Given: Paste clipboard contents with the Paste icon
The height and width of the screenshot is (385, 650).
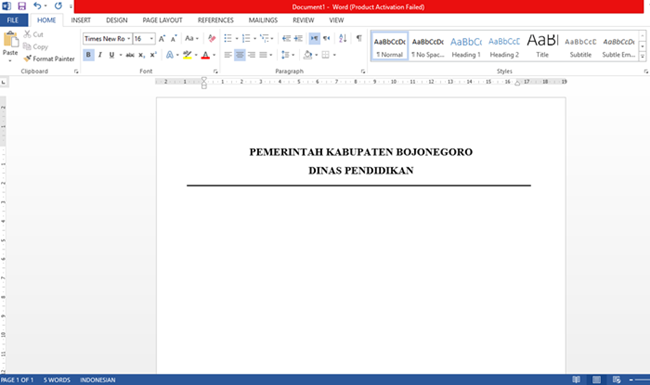Looking at the screenshot, I should coord(10,40).
